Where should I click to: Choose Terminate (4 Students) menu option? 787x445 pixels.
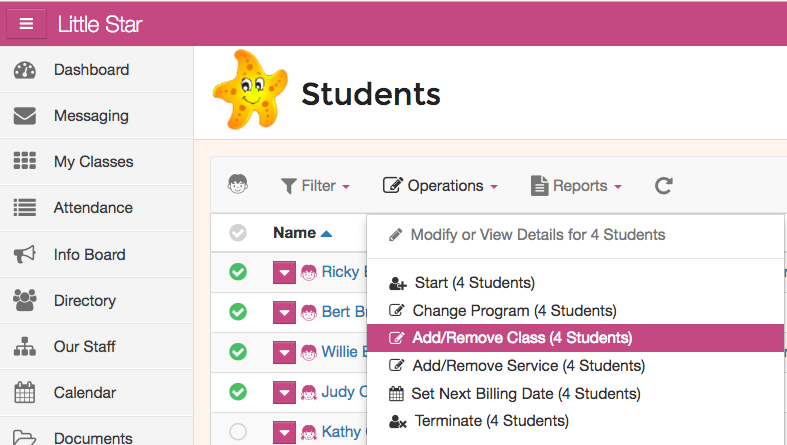coord(491,421)
